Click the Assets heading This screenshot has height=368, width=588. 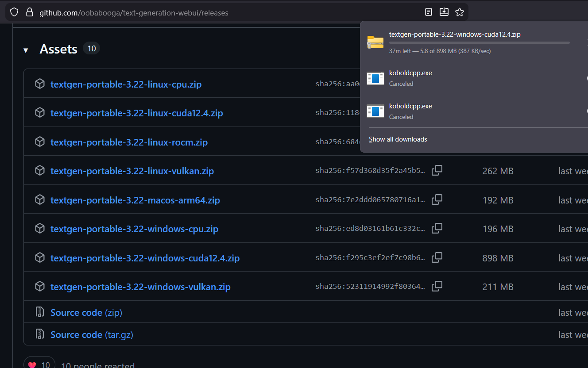58,49
